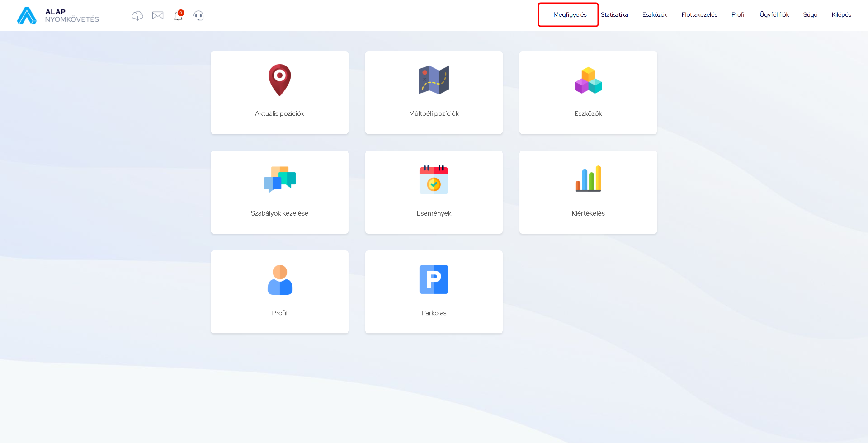Open the Statisztika menu
Screen dimensions: 868x443
point(614,15)
